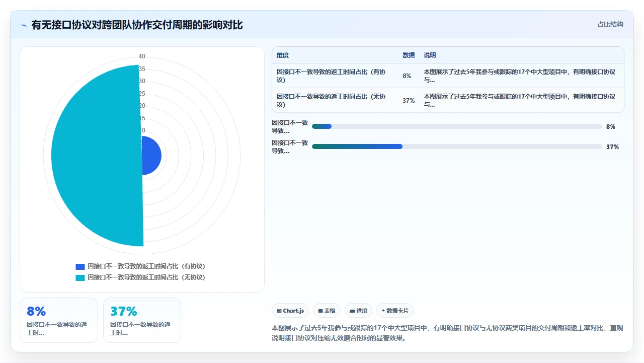
Task: Click the 进度 tag button
Action: 358,311
